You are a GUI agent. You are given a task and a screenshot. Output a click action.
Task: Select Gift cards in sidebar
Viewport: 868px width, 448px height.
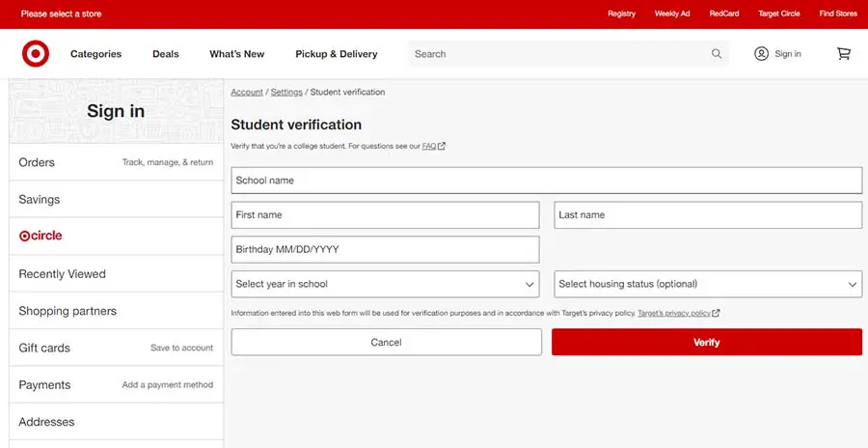tap(117, 348)
